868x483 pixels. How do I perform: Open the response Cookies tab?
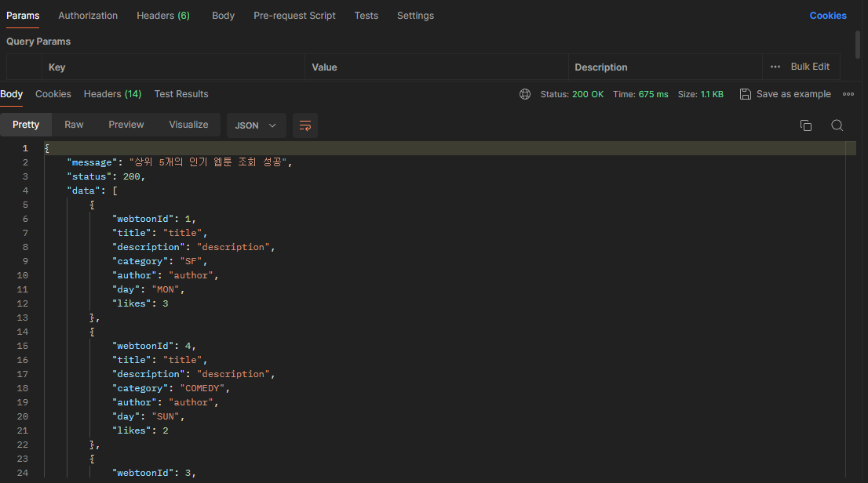(x=53, y=94)
